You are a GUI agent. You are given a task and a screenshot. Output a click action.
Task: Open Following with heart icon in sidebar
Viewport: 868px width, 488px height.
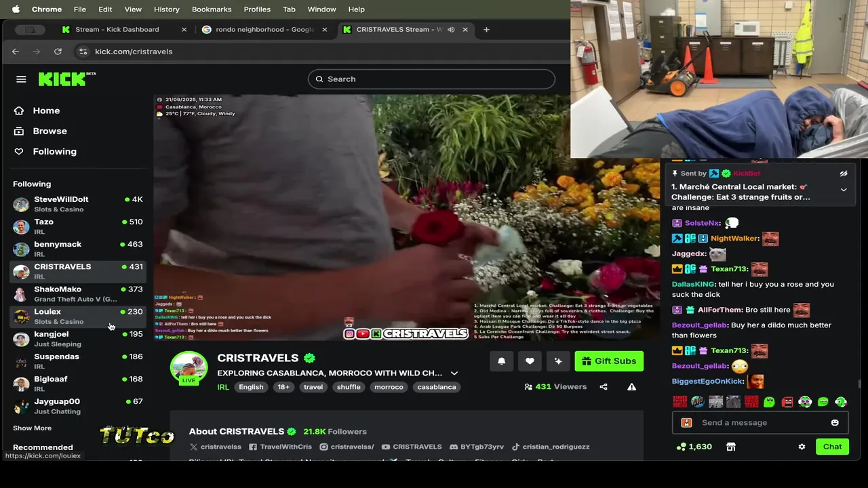(x=54, y=151)
